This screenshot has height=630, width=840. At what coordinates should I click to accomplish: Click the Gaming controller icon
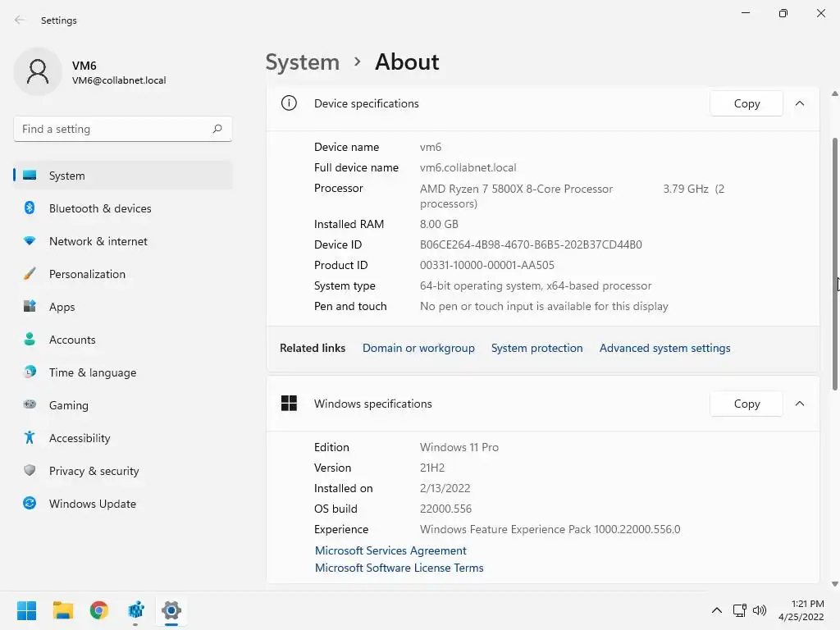[30, 404]
